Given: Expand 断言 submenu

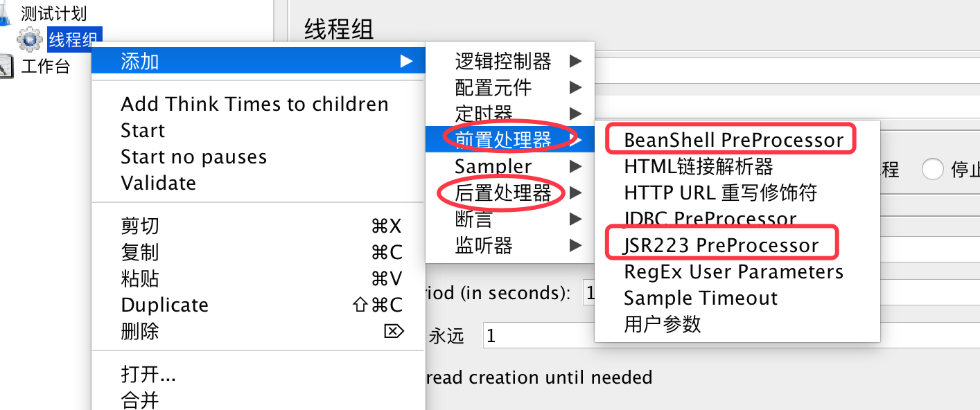Looking at the screenshot, I should 509,219.
